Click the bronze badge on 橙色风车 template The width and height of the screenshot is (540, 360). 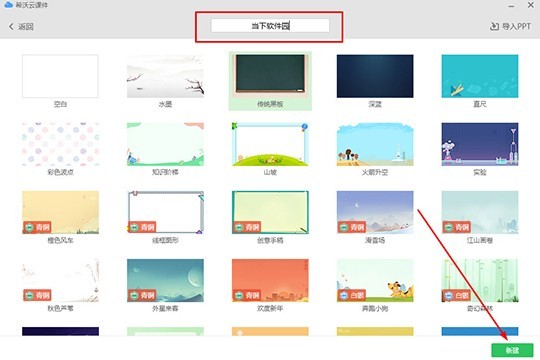click(37, 227)
